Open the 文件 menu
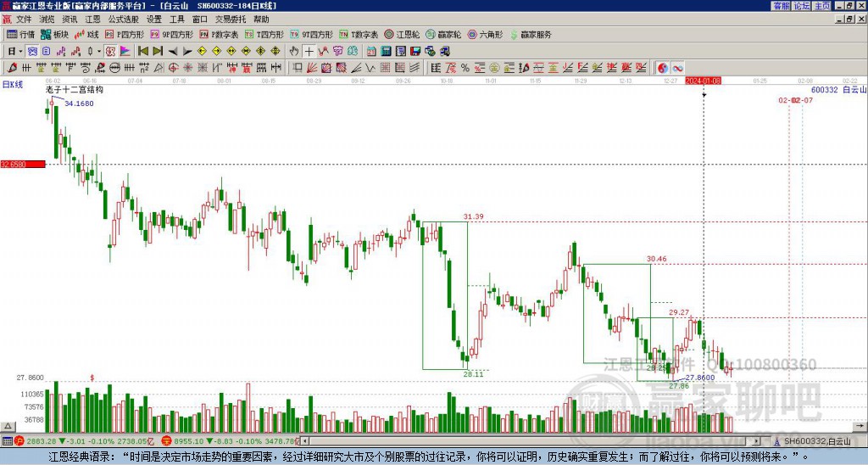This screenshot has width=868, height=465. pos(24,20)
